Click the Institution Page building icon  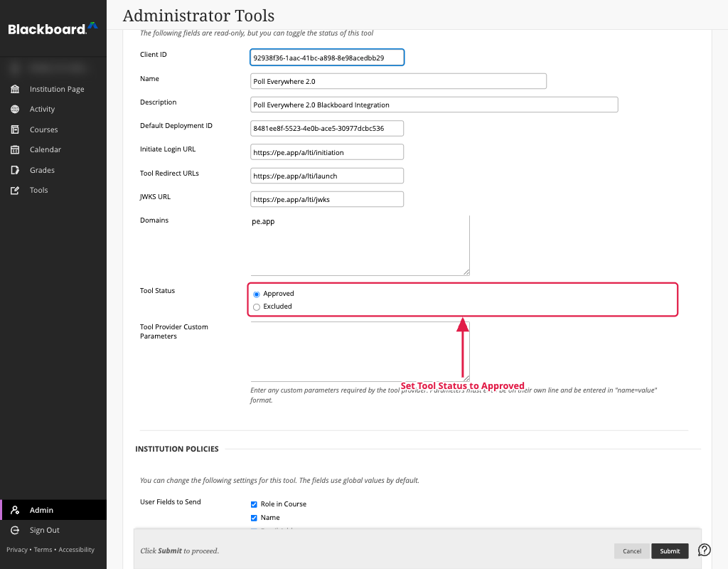[x=15, y=89]
